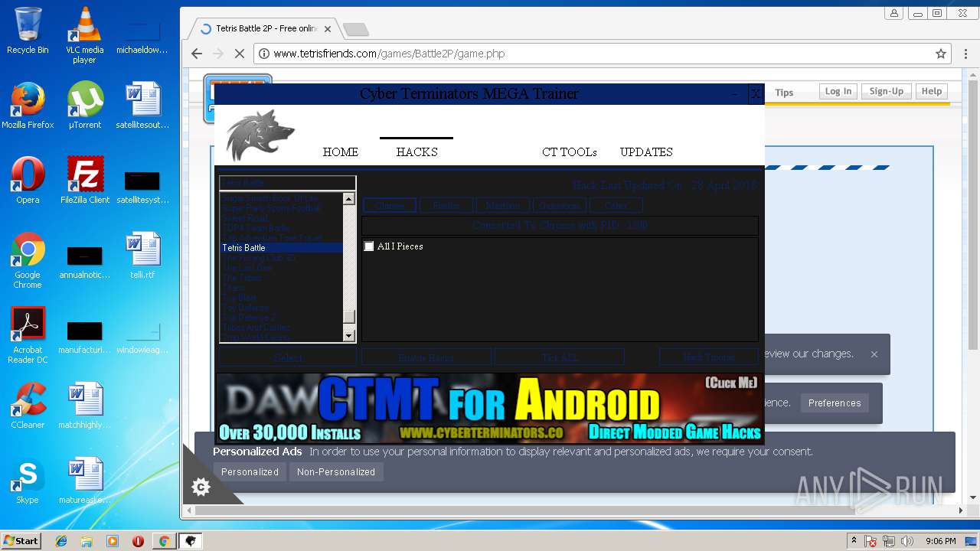
Task: Click the game list scroll down arrow
Action: [349, 335]
